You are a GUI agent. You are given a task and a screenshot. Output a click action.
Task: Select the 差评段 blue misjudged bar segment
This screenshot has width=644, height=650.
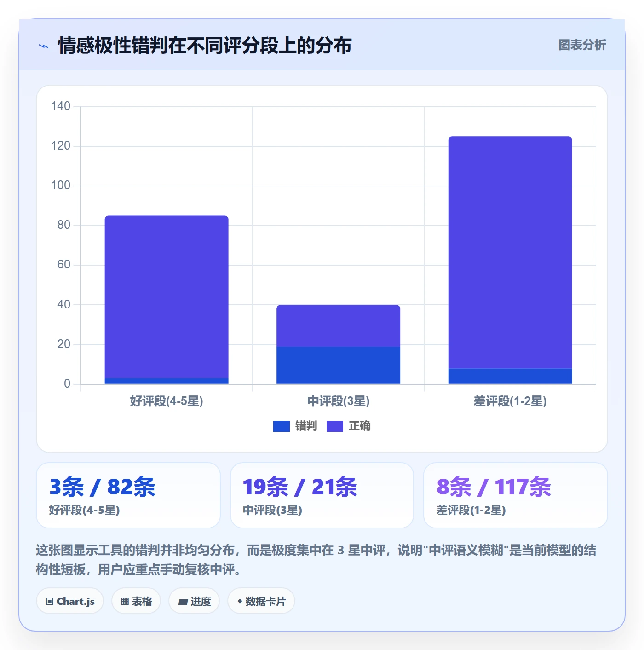coord(510,376)
